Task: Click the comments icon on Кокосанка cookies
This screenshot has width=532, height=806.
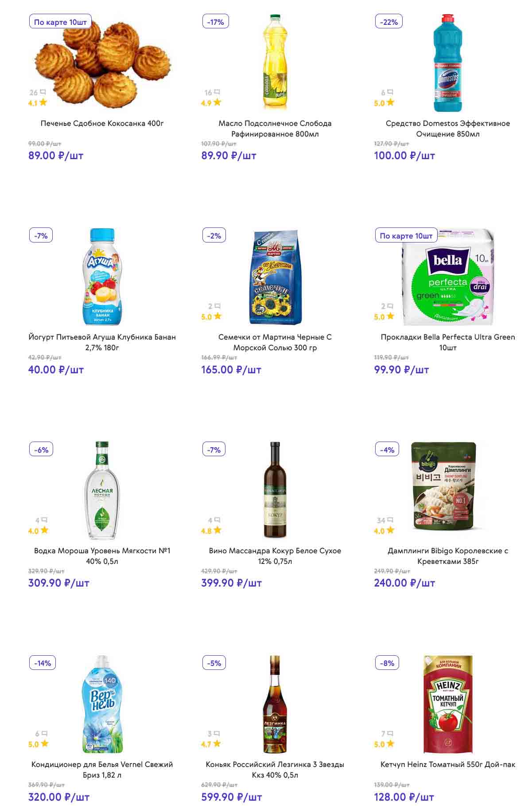Action: coord(43,92)
